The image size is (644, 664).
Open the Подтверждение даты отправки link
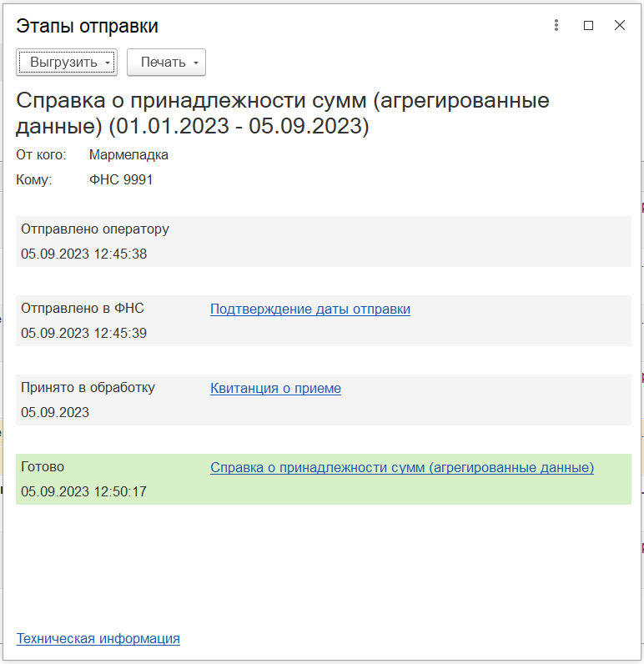click(310, 309)
